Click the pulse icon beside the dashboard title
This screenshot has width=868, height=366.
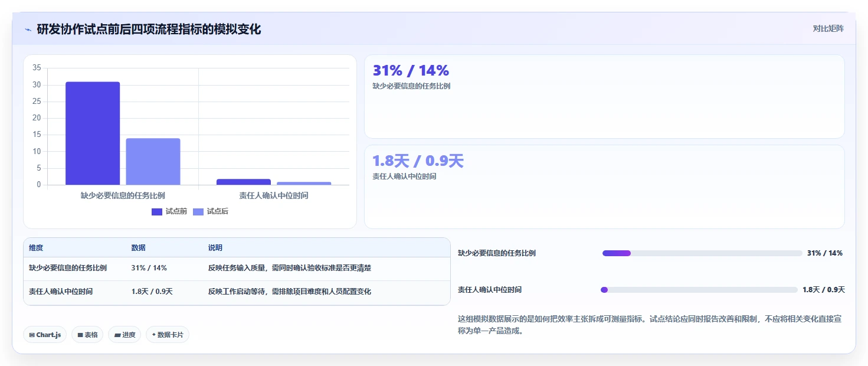pos(28,30)
